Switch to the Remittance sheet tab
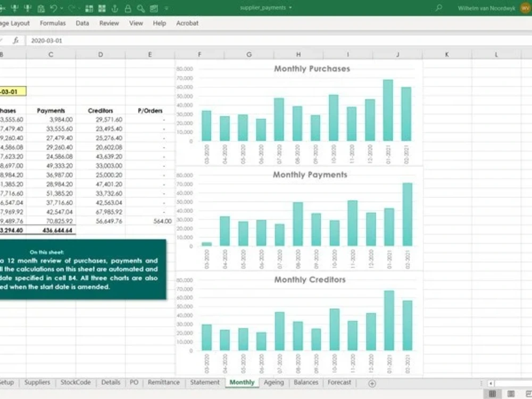Image resolution: width=532 pixels, height=399 pixels. 163,383
